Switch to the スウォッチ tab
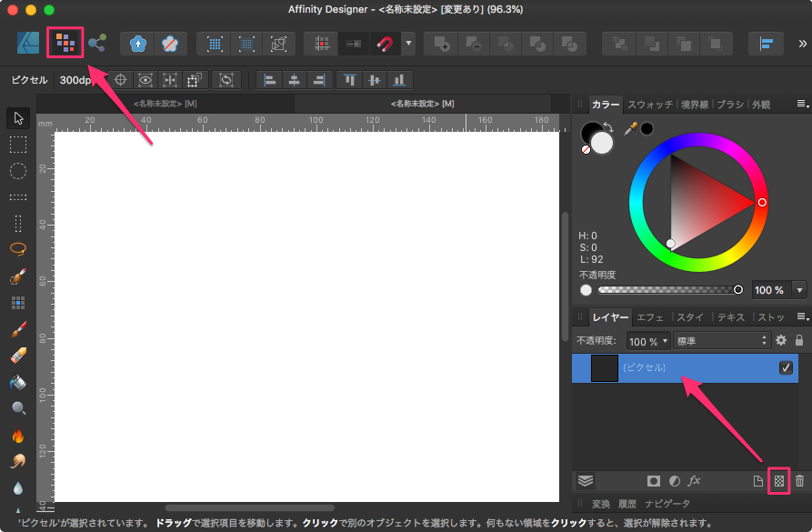The height and width of the screenshot is (532, 812). (x=650, y=105)
